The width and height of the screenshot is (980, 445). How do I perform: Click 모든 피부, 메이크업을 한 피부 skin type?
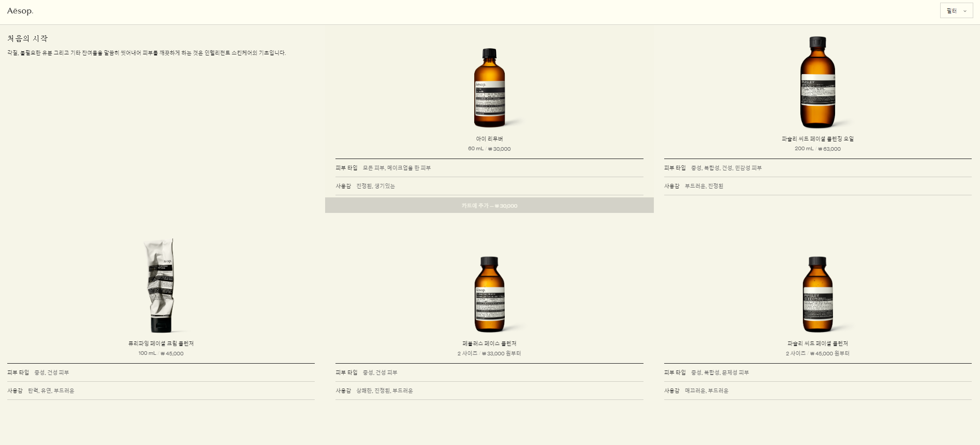point(397,168)
